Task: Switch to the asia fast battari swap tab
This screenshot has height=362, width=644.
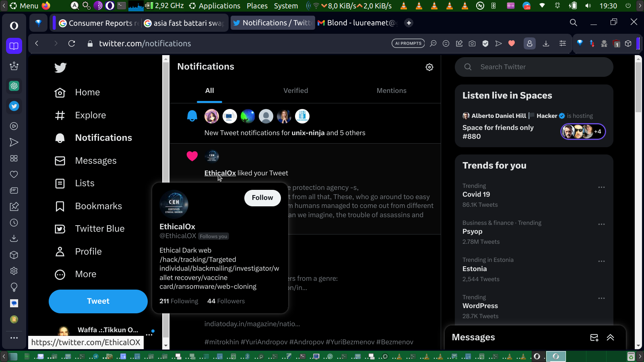Action: 184,23
